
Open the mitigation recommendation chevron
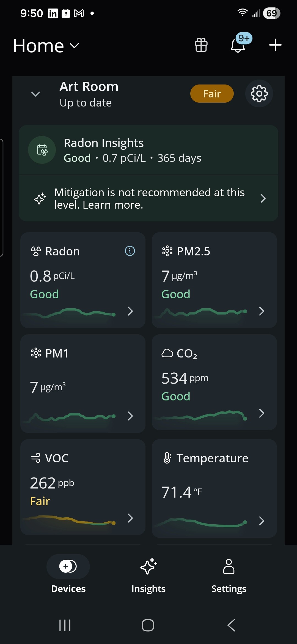[263, 198]
